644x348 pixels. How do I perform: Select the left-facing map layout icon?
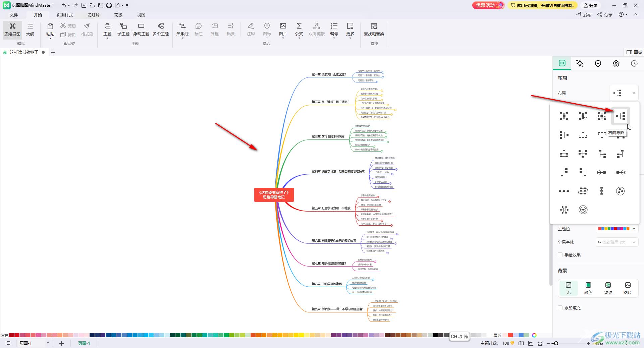pyautogui.click(x=564, y=135)
